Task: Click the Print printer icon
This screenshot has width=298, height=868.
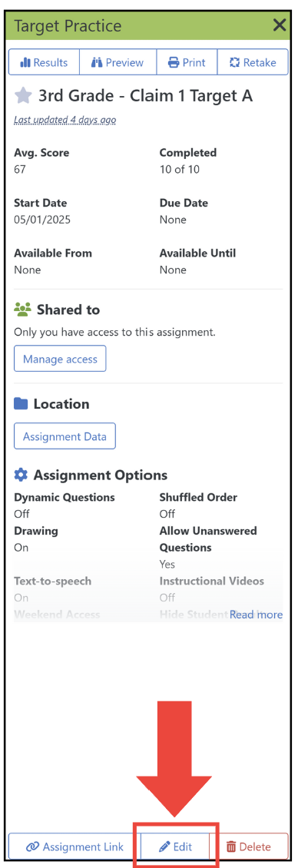Action: [x=174, y=62]
